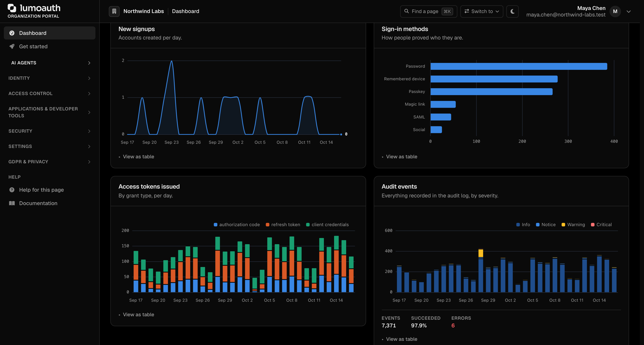Expand Applications & Developer Tools section
This screenshot has height=345, width=644.
[x=49, y=112]
